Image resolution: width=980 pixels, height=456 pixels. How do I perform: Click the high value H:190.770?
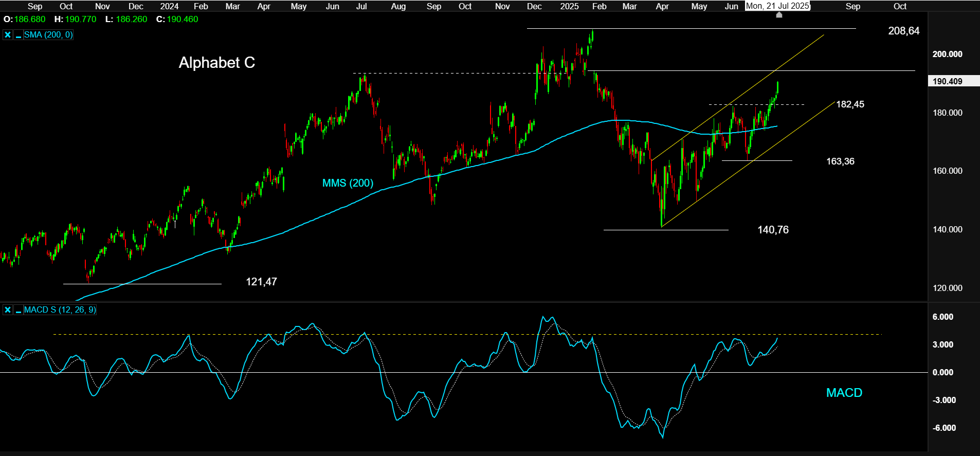pyautogui.click(x=75, y=19)
